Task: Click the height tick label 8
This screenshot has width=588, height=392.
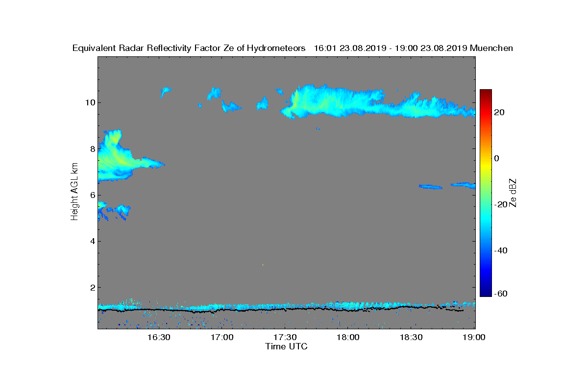Action: point(92,148)
